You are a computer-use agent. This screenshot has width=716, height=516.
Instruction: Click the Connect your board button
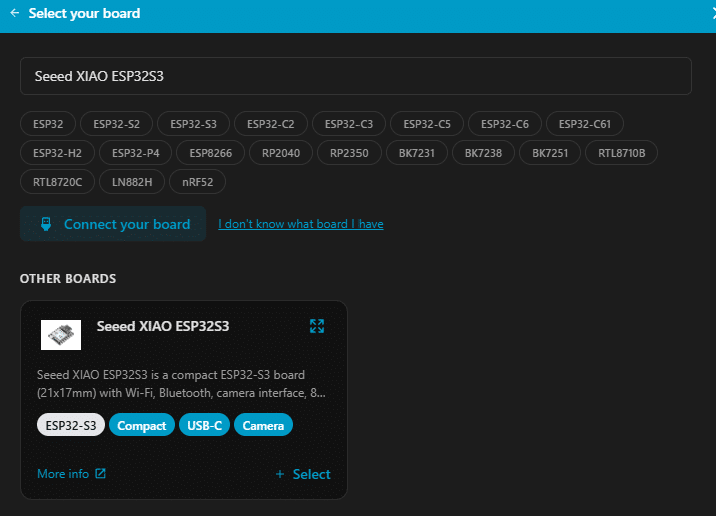pos(113,224)
